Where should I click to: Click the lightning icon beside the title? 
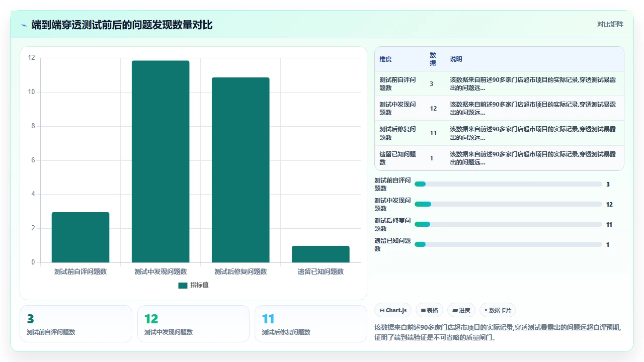pyautogui.click(x=24, y=25)
